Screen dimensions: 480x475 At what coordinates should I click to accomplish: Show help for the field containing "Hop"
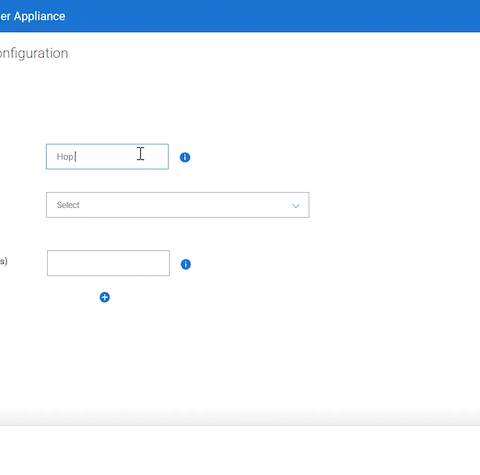tap(185, 157)
